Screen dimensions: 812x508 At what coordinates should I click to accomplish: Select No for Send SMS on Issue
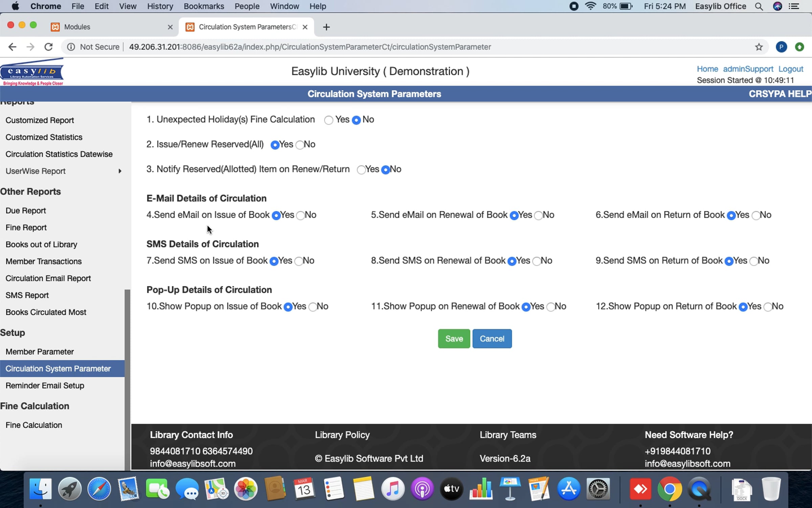click(x=299, y=261)
